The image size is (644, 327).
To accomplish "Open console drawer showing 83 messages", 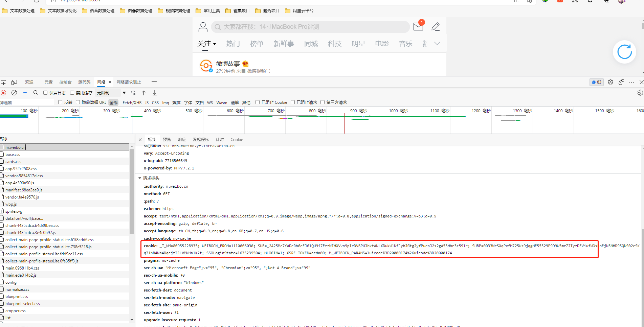I will [596, 82].
